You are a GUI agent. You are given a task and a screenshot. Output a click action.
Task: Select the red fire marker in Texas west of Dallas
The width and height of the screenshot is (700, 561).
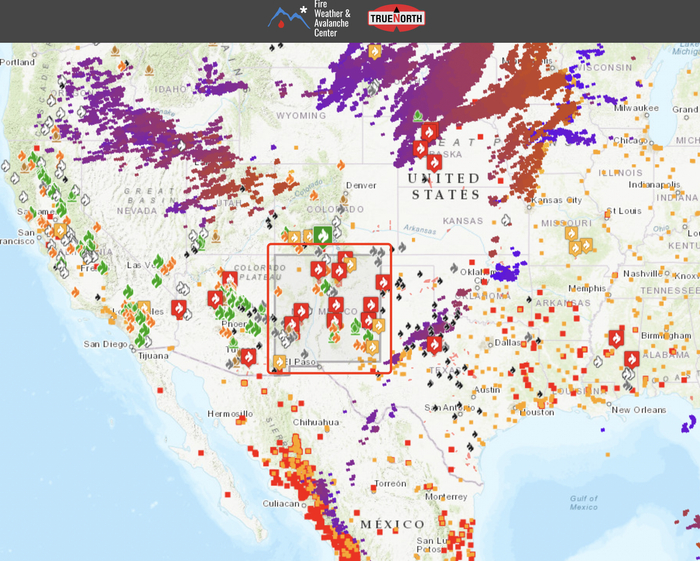[434, 345]
